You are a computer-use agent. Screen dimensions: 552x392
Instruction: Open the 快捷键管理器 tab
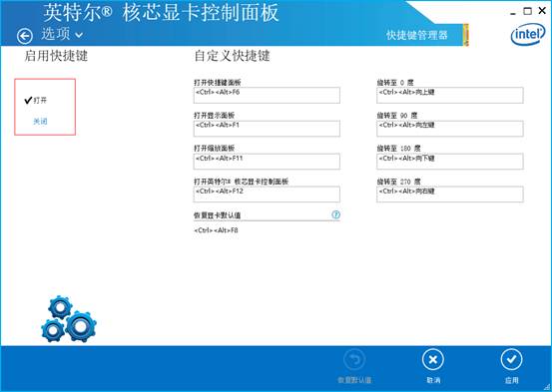pos(417,35)
